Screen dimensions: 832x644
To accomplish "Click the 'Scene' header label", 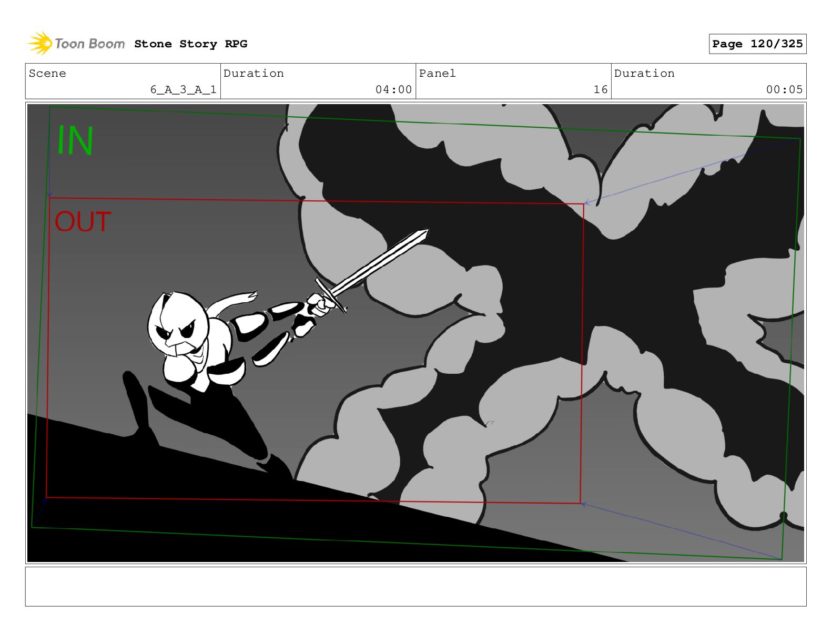I will [47, 74].
